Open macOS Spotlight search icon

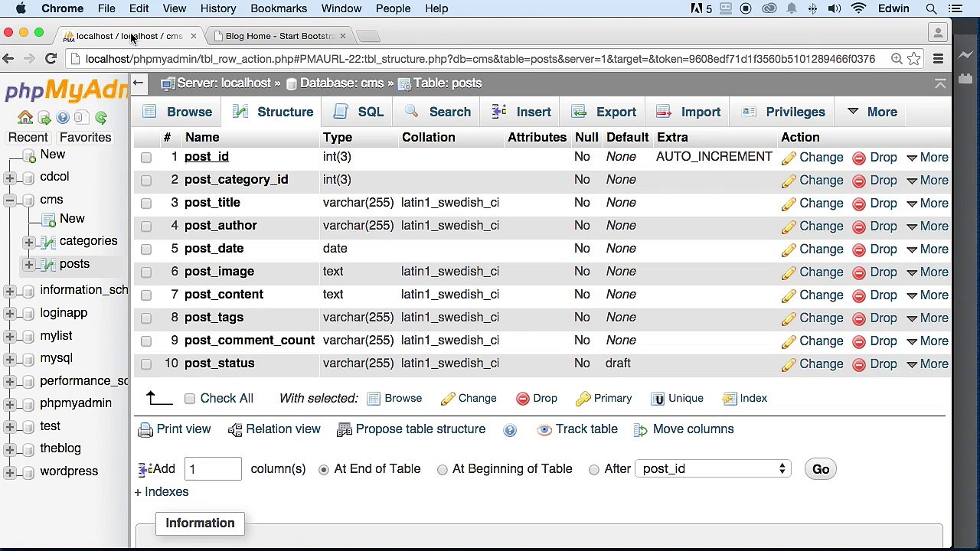pyautogui.click(x=932, y=8)
